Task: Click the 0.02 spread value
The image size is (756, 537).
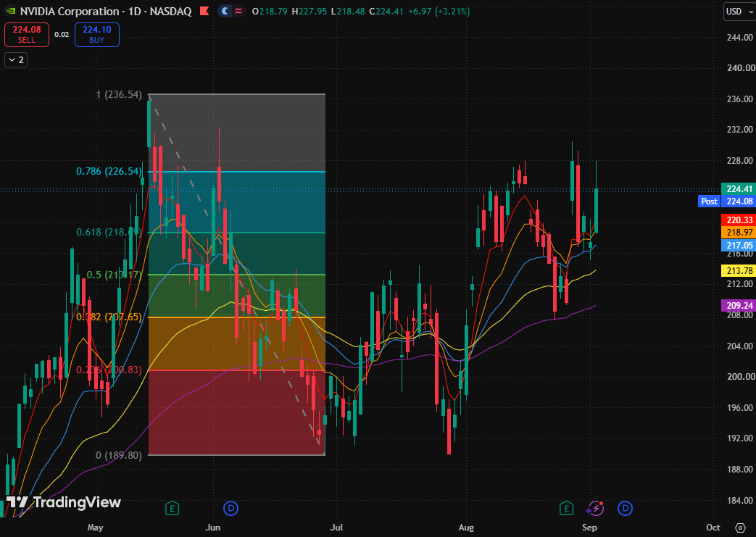Action: 62,35
